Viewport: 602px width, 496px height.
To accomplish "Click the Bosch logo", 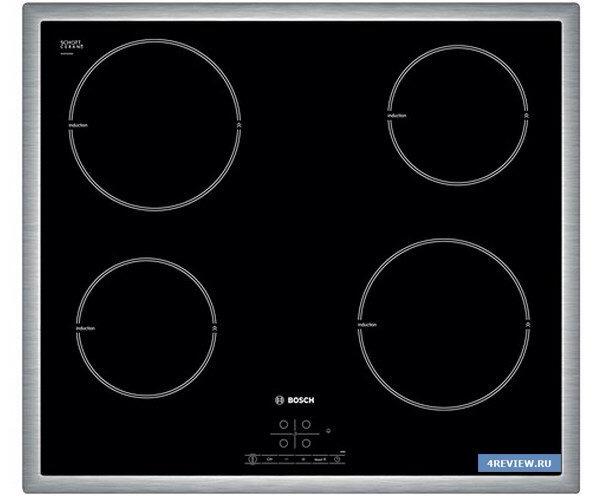I will click(x=295, y=401).
